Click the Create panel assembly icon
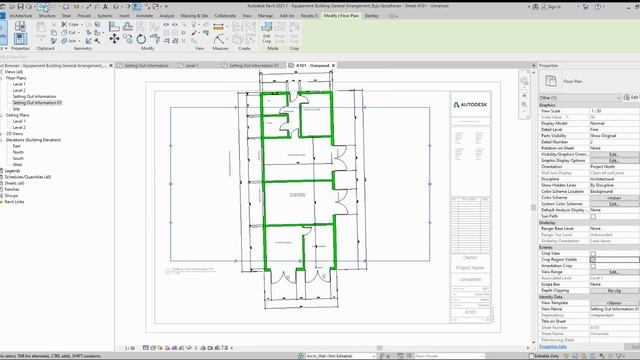 tap(238, 39)
